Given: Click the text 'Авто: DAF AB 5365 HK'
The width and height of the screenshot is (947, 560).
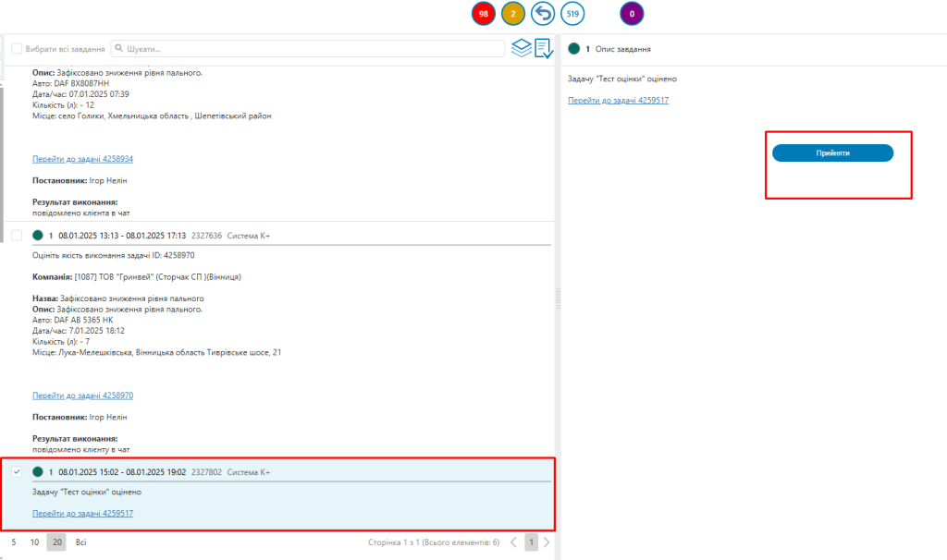Looking at the screenshot, I should click(x=72, y=320).
